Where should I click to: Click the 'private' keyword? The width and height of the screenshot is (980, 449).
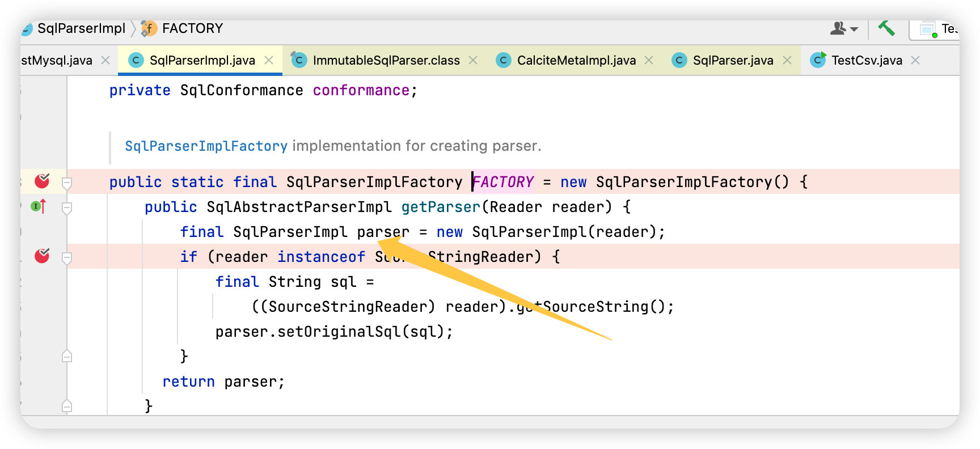click(x=140, y=90)
